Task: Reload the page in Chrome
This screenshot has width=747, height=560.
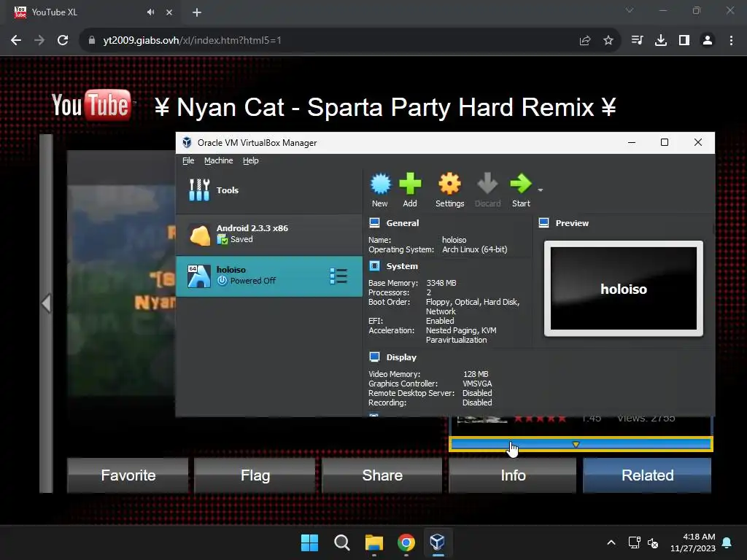Action: click(x=63, y=41)
